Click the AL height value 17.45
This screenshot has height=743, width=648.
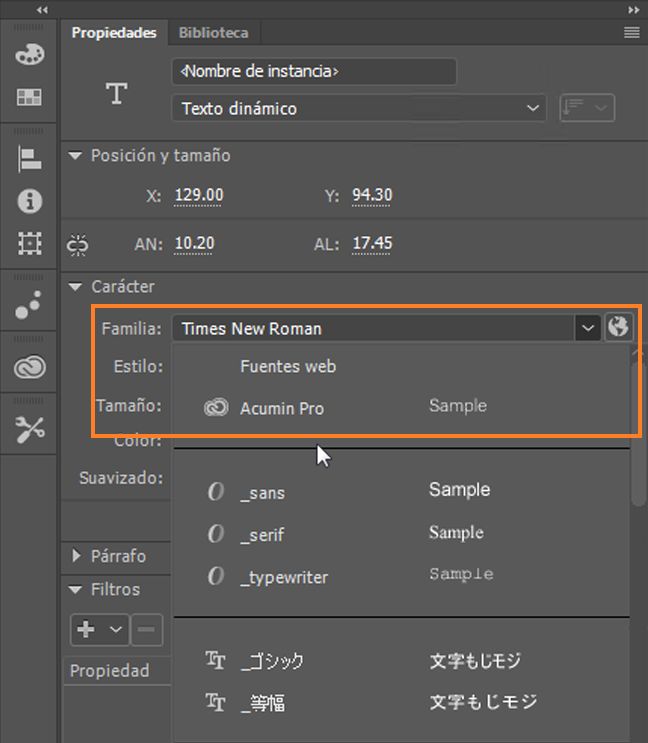click(x=372, y=244)
